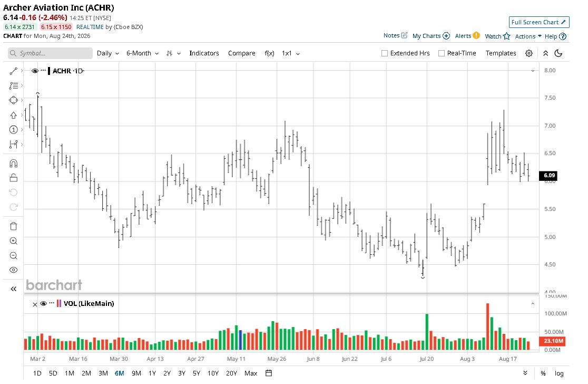Pick the numbered marker tool

[x=14, y=130]
